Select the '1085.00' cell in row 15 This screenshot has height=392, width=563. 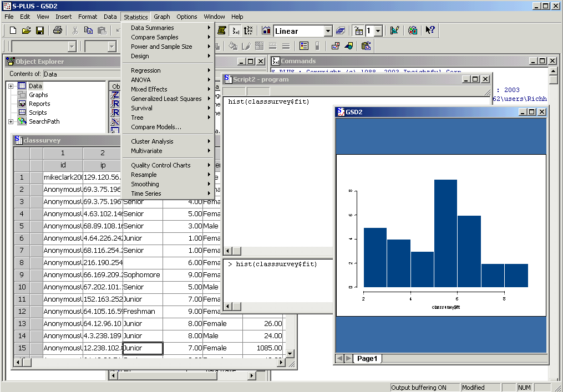click(x=262, y=348)
